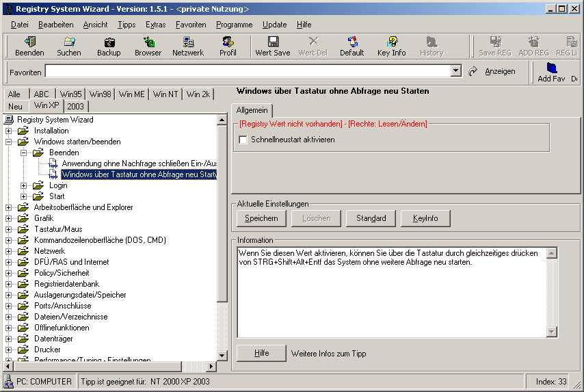Open the History toolbar tool
The width and height of the screenshot is (584, 392).
[432, 42]
